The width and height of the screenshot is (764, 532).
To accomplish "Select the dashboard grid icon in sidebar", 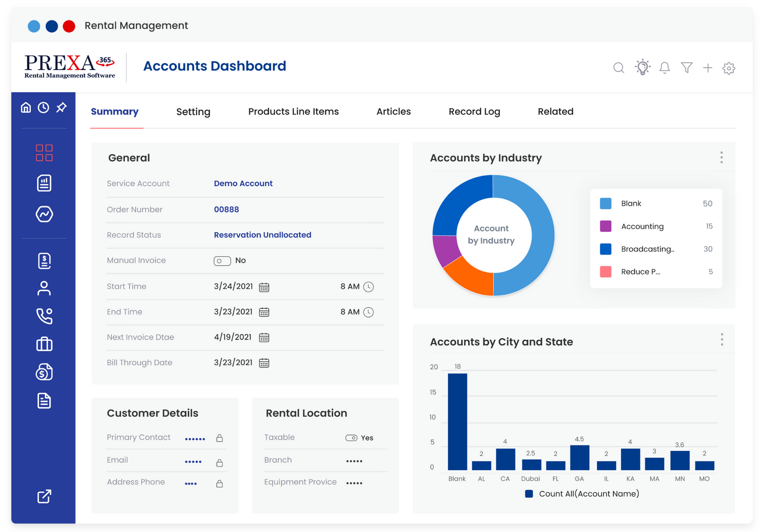I will pyautogui.click(x=43, y=153).
